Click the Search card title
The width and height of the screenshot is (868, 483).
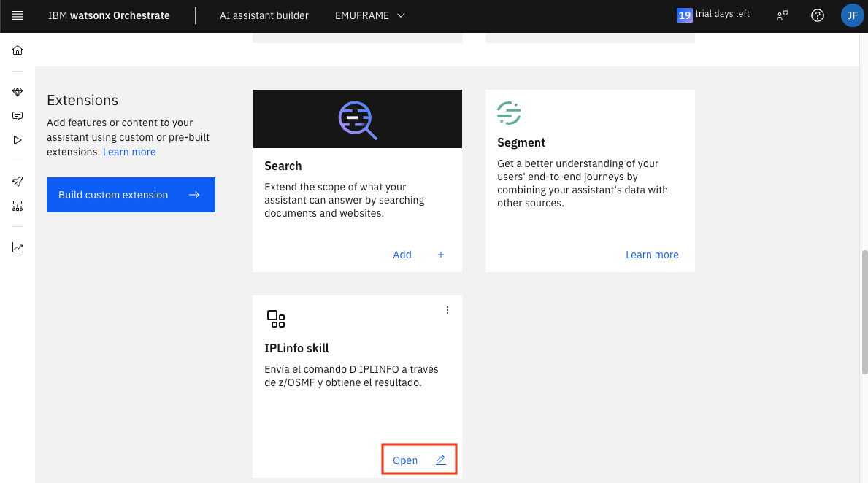(283, 166)
